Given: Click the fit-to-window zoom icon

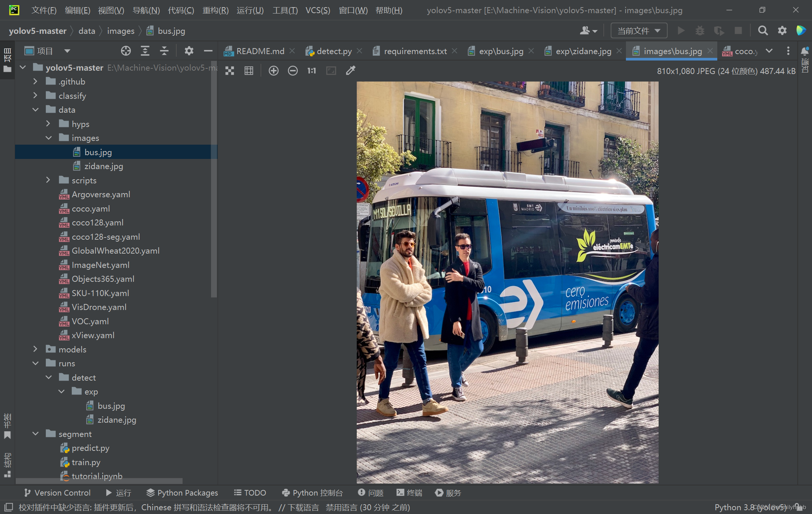Looking at the screenshot, I should click(x=331, y=71).
